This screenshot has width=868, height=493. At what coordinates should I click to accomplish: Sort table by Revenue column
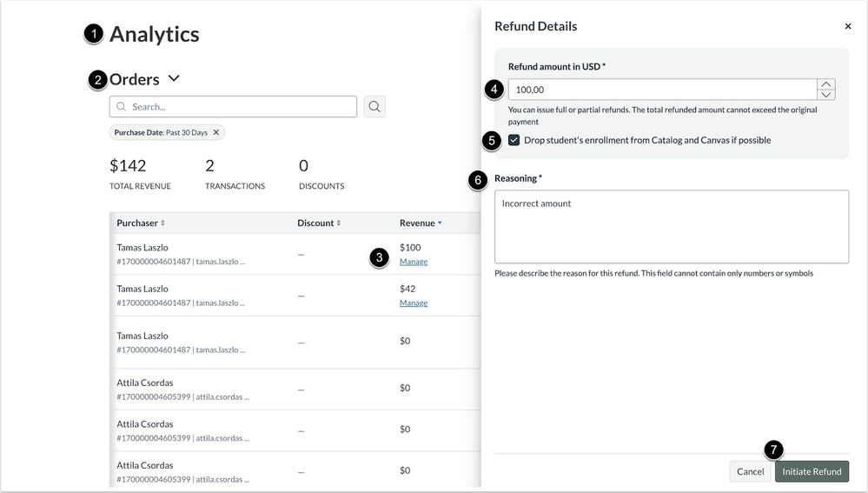[421, 223]
